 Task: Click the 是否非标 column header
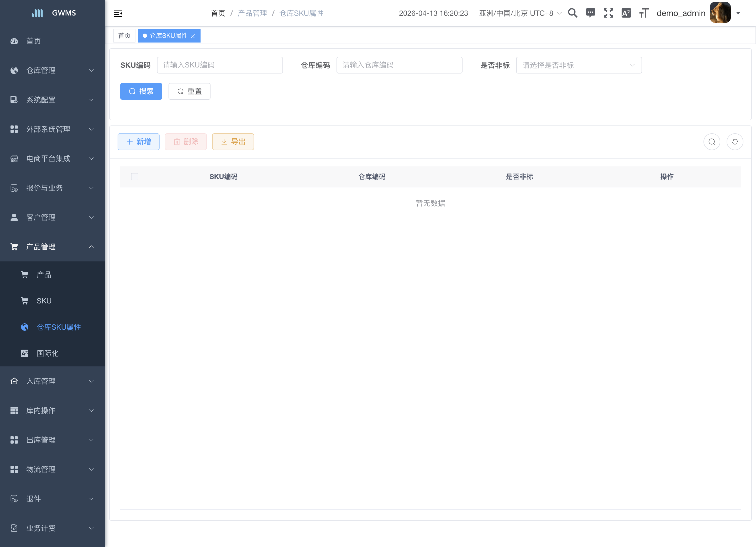[519, 177]
